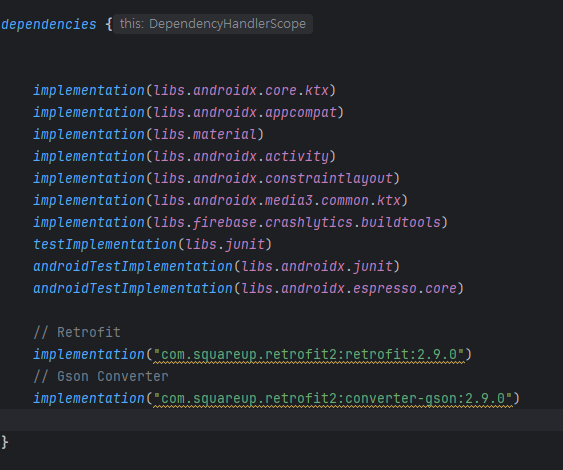Click the libs.material reference

coord(205,134)
